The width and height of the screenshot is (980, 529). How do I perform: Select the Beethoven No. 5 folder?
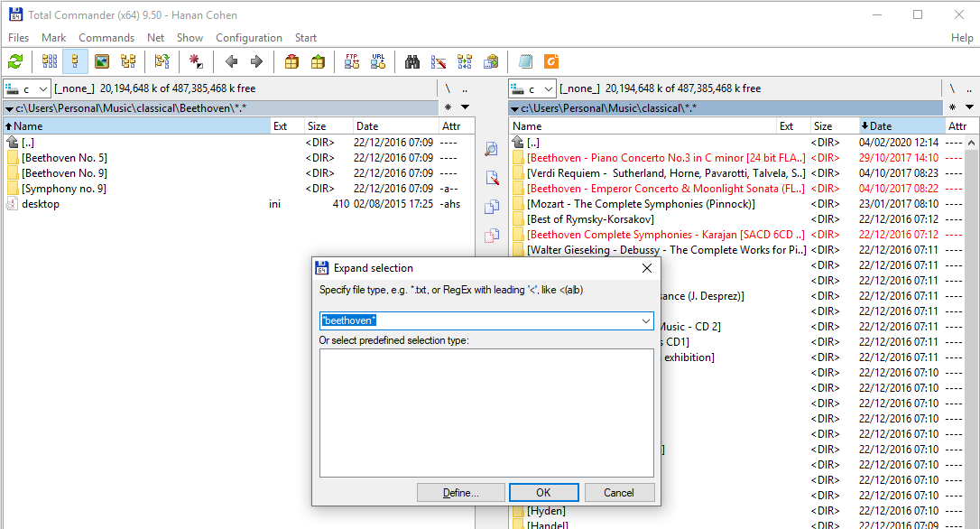coord(64,158)
